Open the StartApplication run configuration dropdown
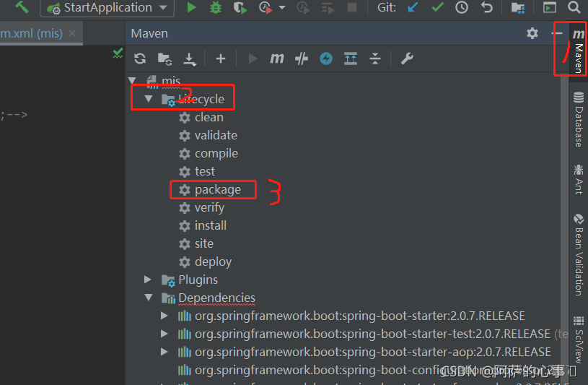Viewport: 588px width, 385px height. [x=107, y=7]
